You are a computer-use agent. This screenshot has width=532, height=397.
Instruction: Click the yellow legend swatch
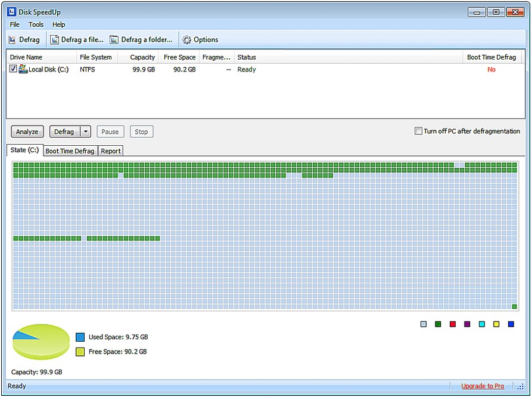(x=496, y=324)
